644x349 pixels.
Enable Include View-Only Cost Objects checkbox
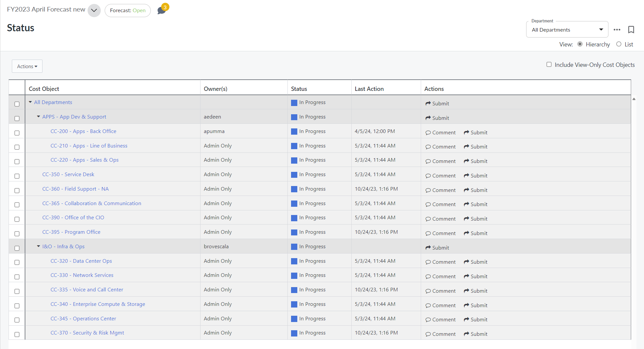click(x=549, y=65)
